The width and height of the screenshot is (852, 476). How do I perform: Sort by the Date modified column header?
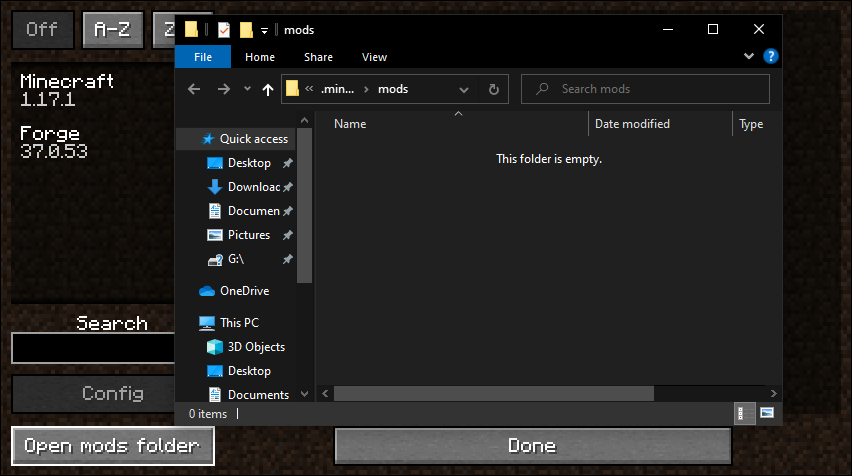pos(632,124)
